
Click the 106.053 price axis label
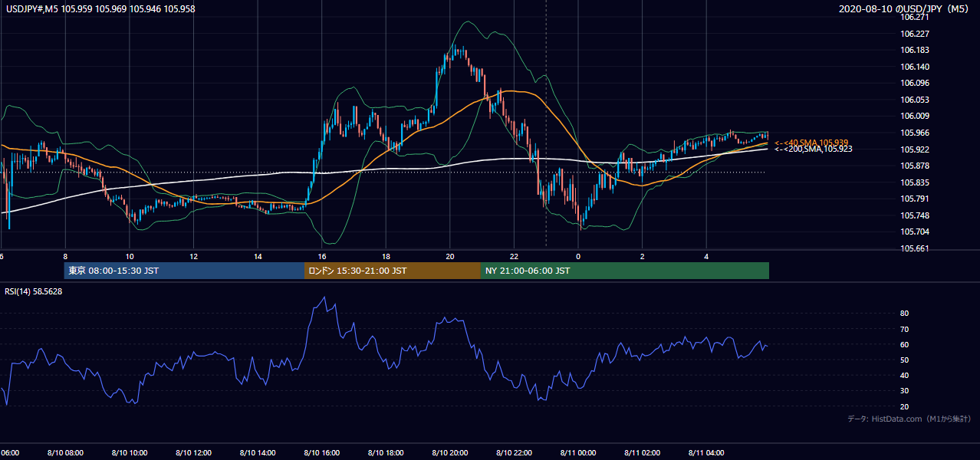[915, 100]
